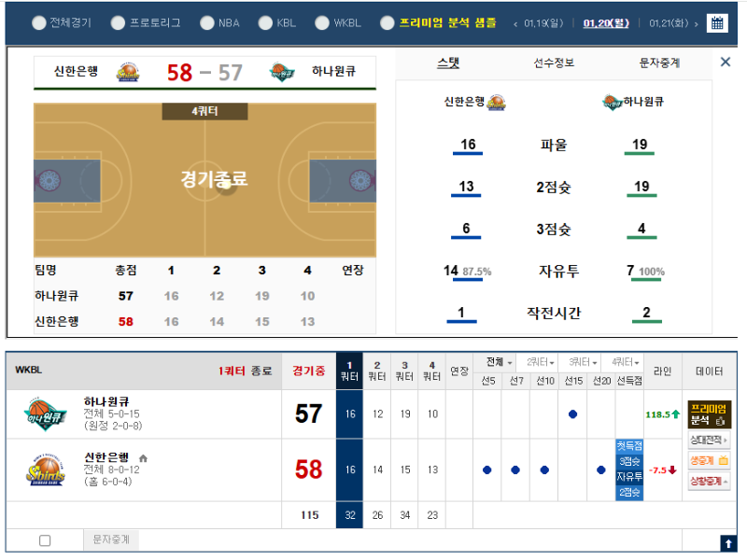
Task: Click the 1쿼터 종료 status text
Action: [246, 371]
